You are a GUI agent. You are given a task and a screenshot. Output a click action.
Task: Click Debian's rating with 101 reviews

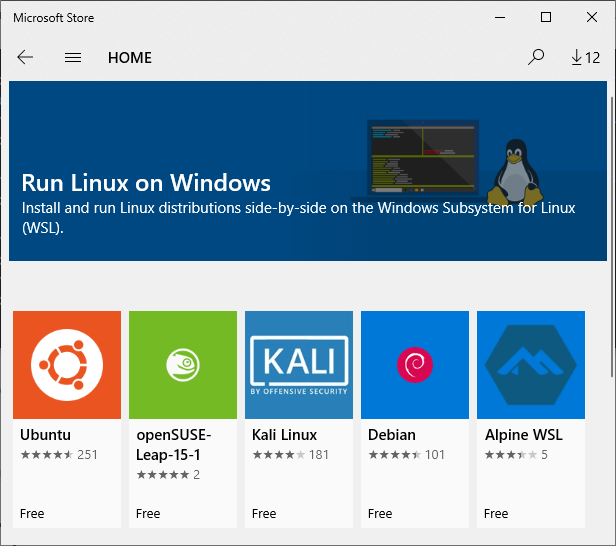pyautogui.click(x=406, y=455)
